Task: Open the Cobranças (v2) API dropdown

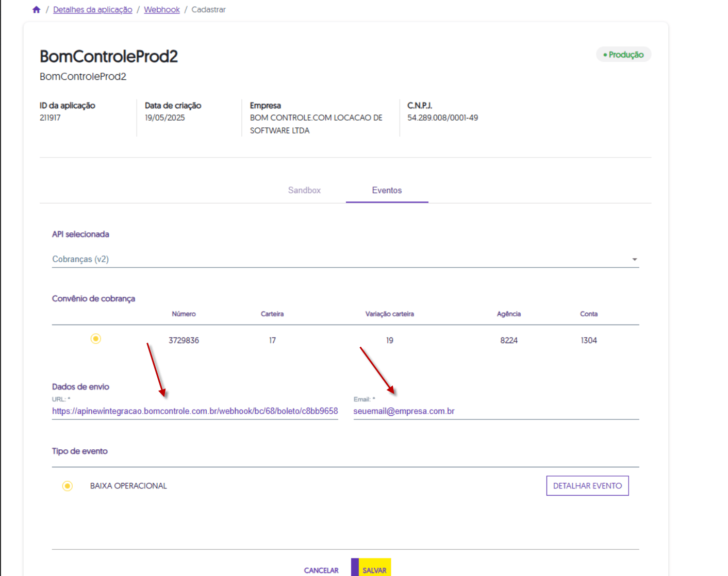Action: click(x=345, y=259)
